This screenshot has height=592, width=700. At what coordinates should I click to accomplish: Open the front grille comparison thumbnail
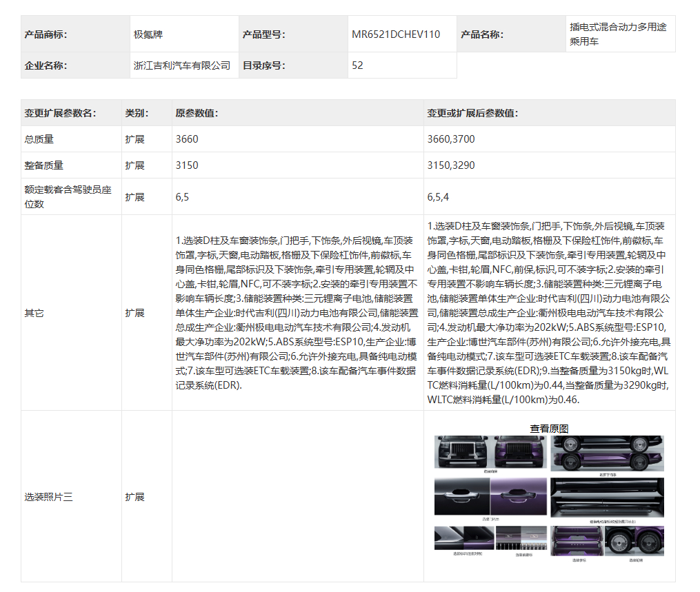pos(490,452)
